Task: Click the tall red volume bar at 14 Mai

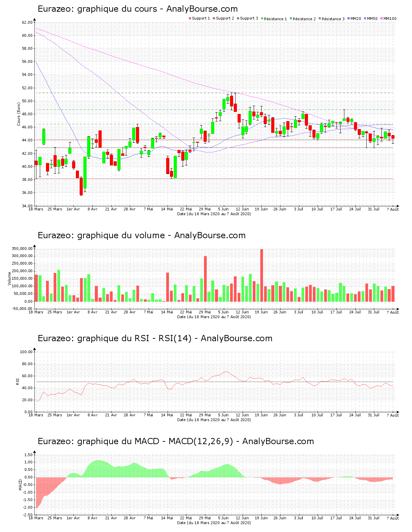Action: click(x=168, y=287)
